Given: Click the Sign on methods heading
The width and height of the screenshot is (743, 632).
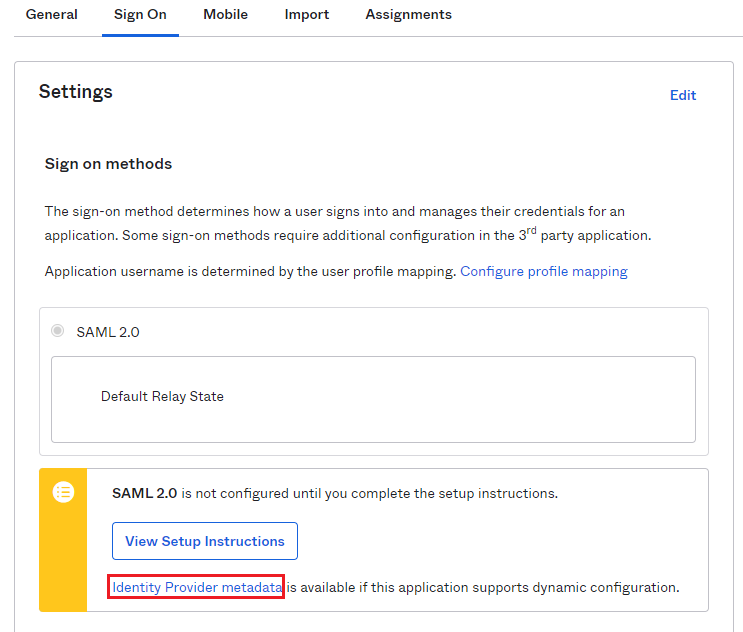Looking at the screenshot, I should [108, 164].
